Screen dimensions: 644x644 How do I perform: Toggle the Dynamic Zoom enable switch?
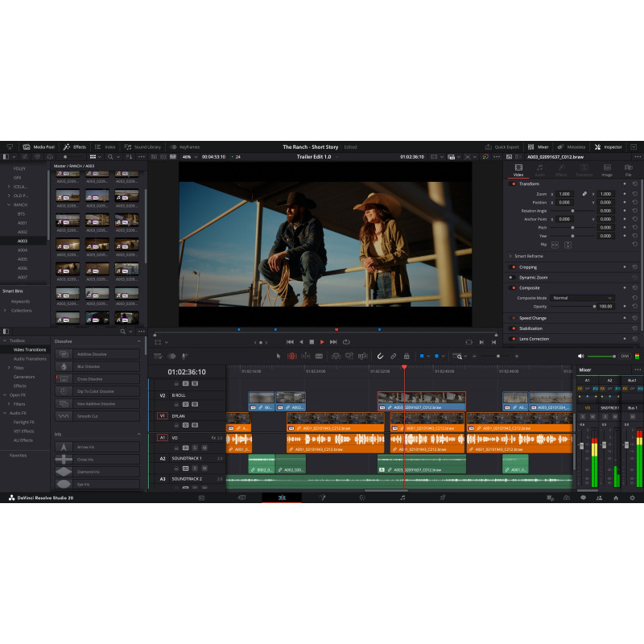(513, 277)
